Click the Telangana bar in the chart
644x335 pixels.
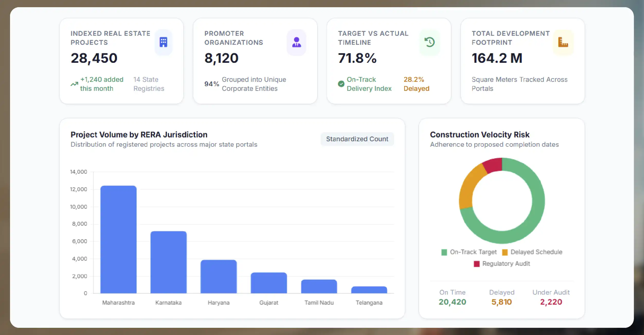pos(369,290)
